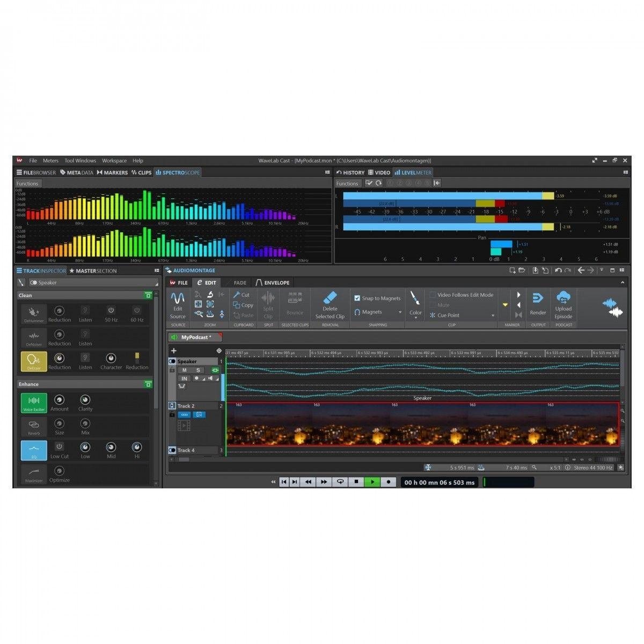Select the Reverb effect module
Image resolution: width=644 pixels, height=644 pixels.
coord(34,427)
